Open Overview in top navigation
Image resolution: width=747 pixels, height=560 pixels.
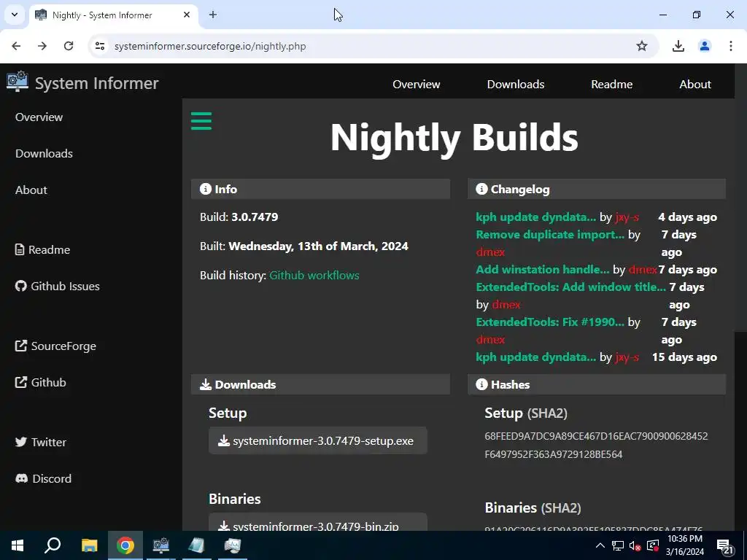point(416,85)
